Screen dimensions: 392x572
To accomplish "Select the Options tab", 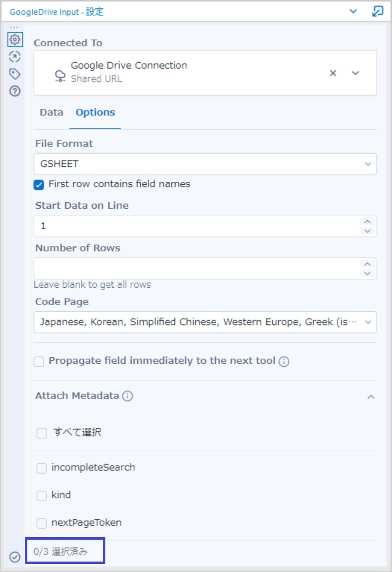I will 95,112.
